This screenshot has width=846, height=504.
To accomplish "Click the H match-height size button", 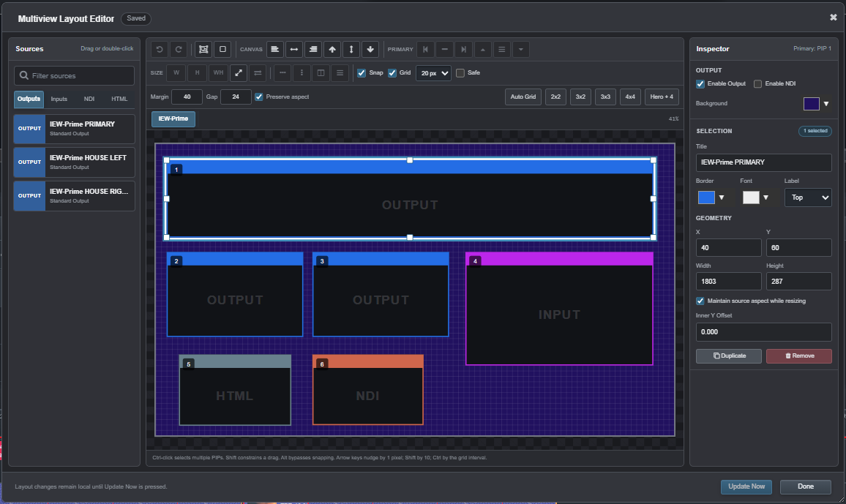I will 198,72.
